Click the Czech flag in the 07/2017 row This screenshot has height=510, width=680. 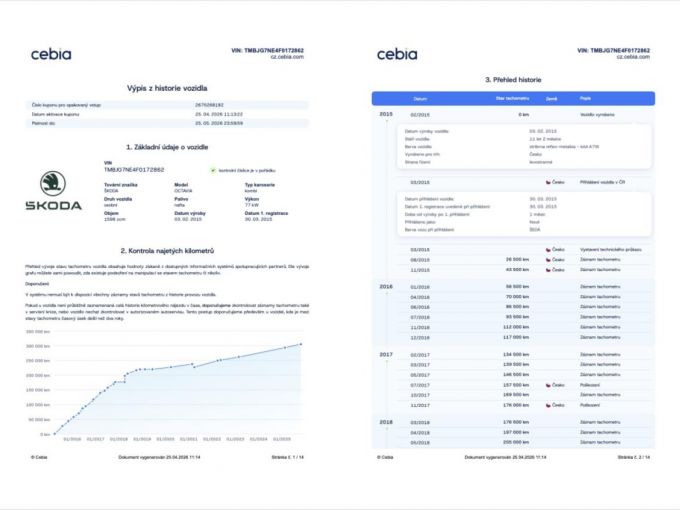548,384
